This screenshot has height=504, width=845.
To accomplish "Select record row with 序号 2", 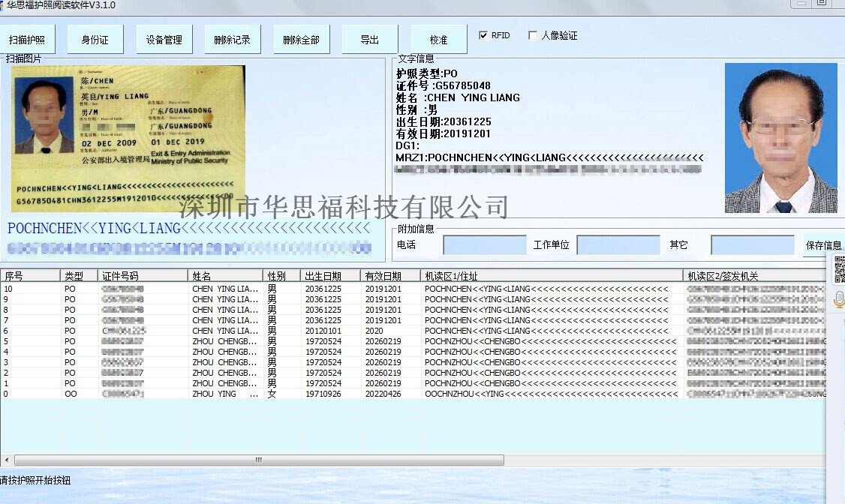I will (413, 373).
